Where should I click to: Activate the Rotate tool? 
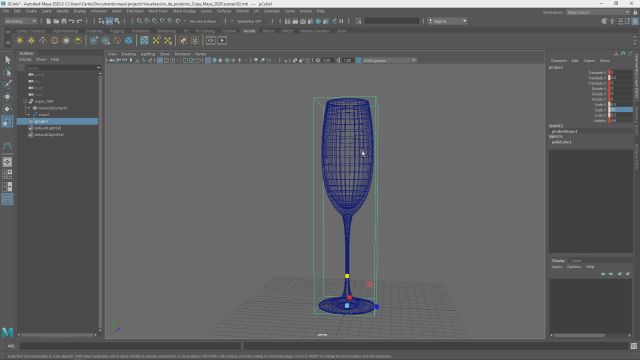coord(7,109)
